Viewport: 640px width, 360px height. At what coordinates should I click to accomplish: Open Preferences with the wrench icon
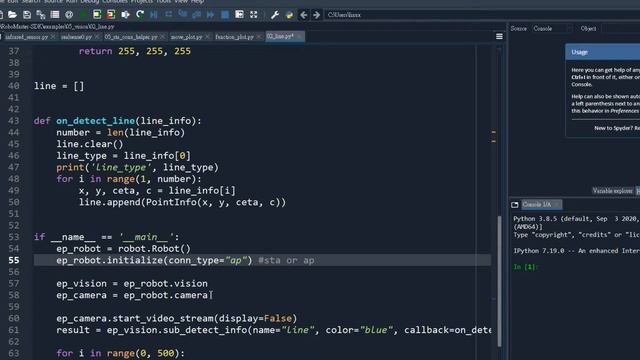click(x=275, y=15)
